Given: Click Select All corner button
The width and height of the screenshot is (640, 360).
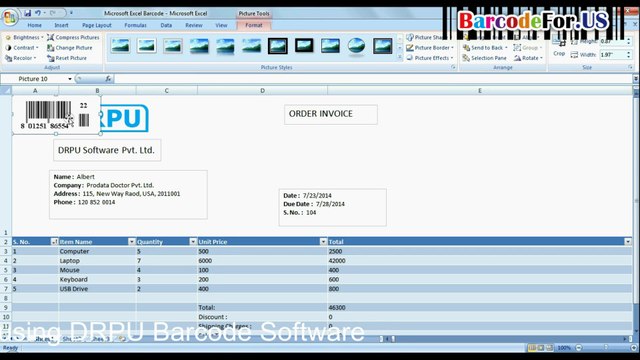Looking at the screenshot, I should tap(6, 90).
